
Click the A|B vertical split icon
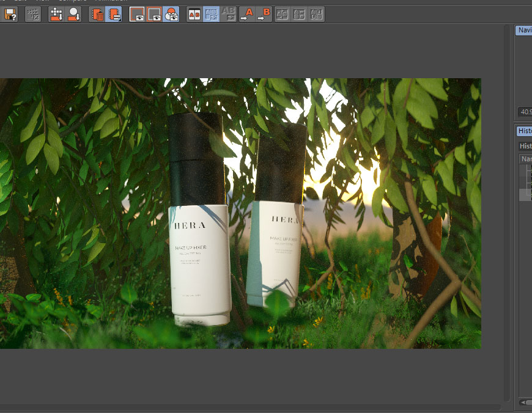(x=283, y=15)
